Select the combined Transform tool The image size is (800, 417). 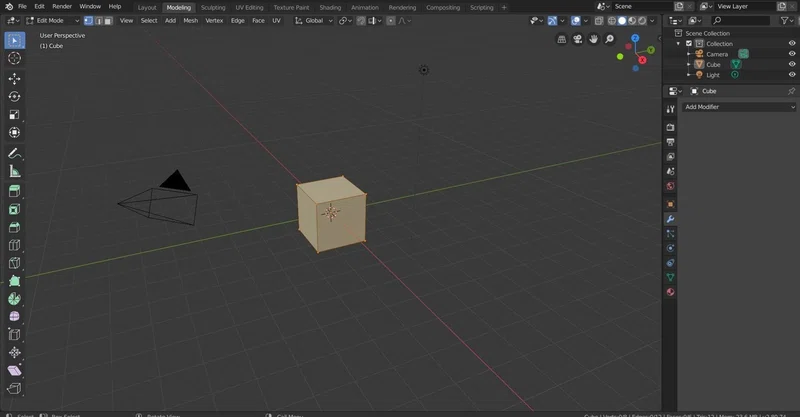click(x=14, y=133)
